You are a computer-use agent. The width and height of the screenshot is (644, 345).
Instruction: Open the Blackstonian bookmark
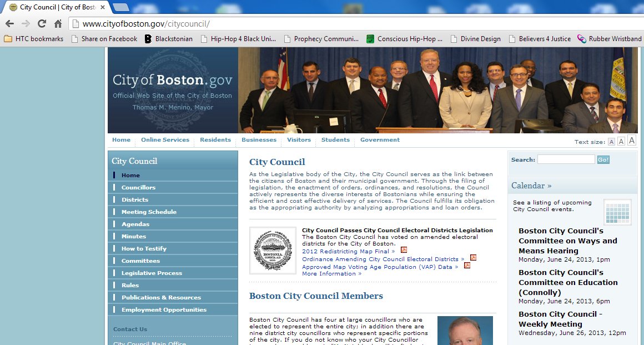click(x=169, y=39)
